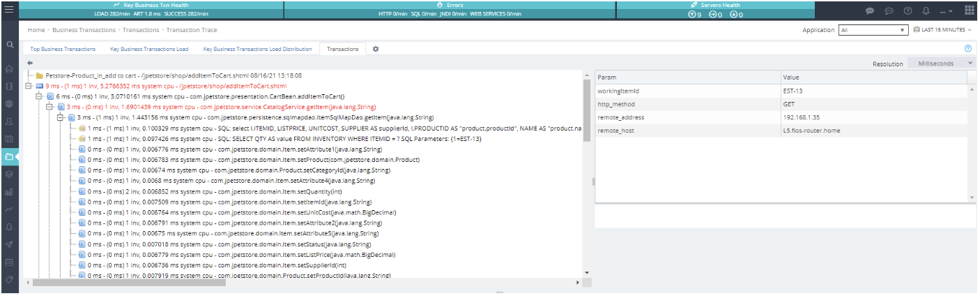Select the Petstore-Product_in_add to cart trace row
Viewport: 980px width, 296px height.
[174, 75]
